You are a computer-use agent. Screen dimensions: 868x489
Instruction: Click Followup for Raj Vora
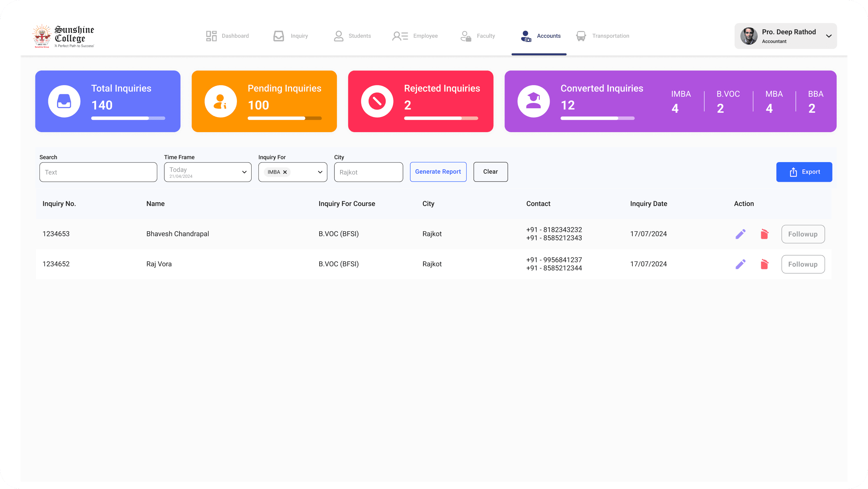tap(803, 264)
